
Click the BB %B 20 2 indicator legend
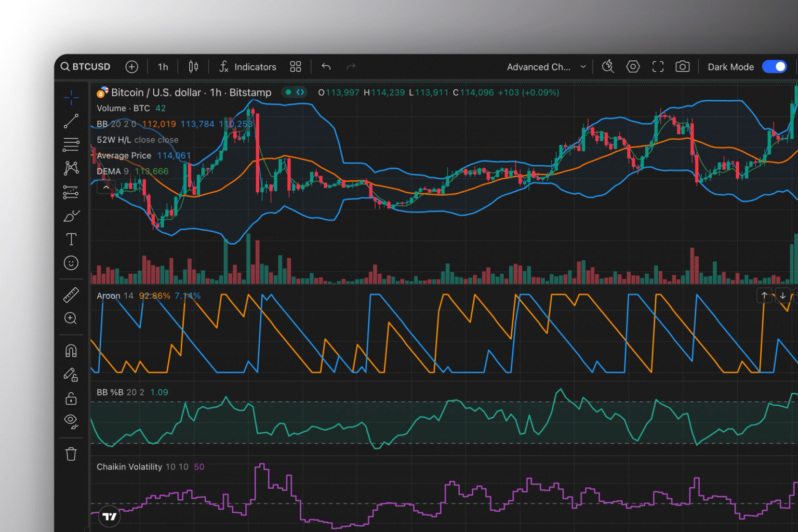click(x=121, y=392)
